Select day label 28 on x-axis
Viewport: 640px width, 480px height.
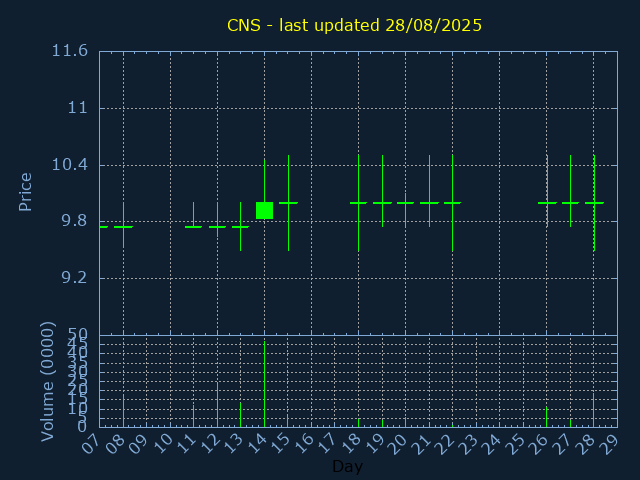[585, 444]
